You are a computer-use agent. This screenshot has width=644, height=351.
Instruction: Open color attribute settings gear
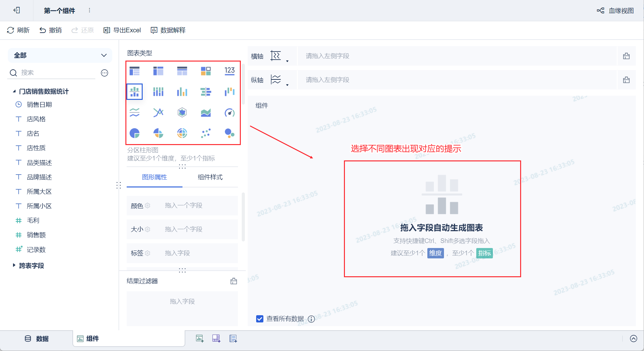[x=148, y=206]
